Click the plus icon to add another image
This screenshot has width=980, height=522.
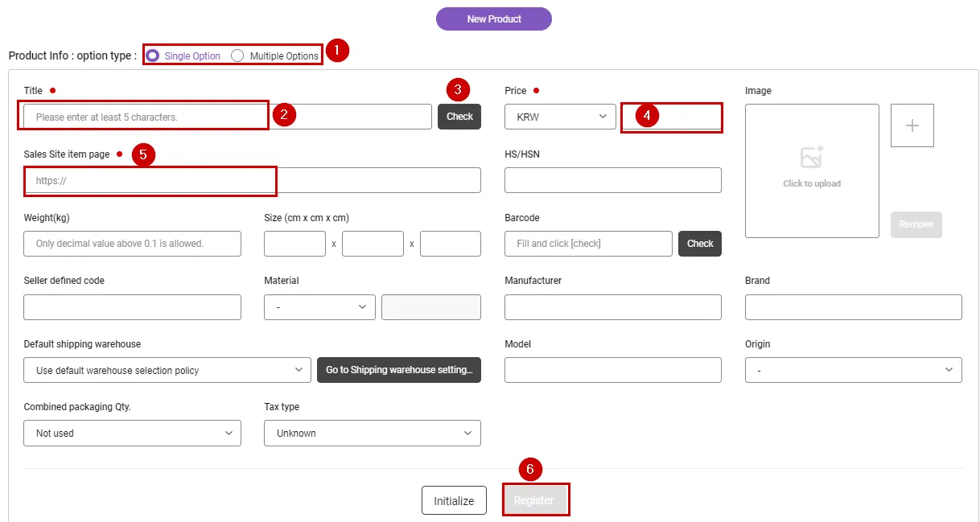click(912, 125)
